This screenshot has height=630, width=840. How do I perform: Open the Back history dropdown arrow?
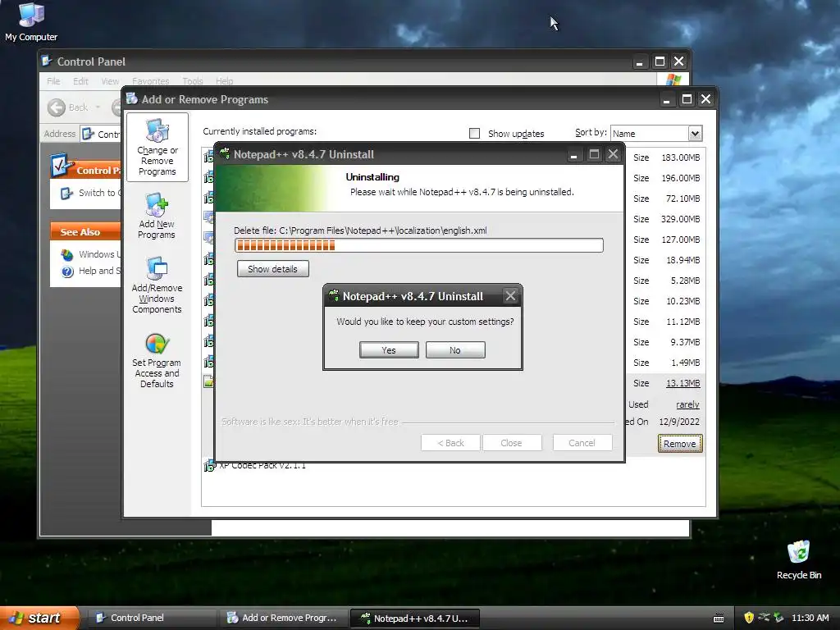[98, 107]
